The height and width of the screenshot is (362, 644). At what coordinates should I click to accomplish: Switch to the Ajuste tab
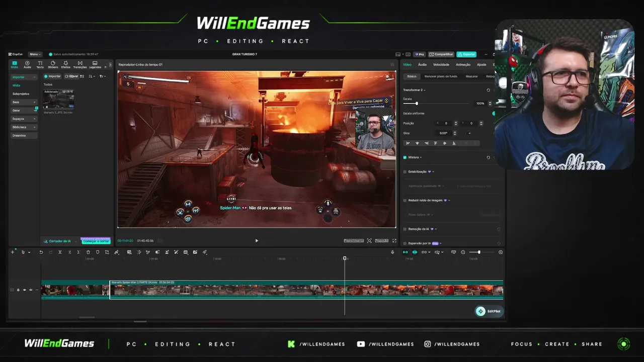pos(481,64)
